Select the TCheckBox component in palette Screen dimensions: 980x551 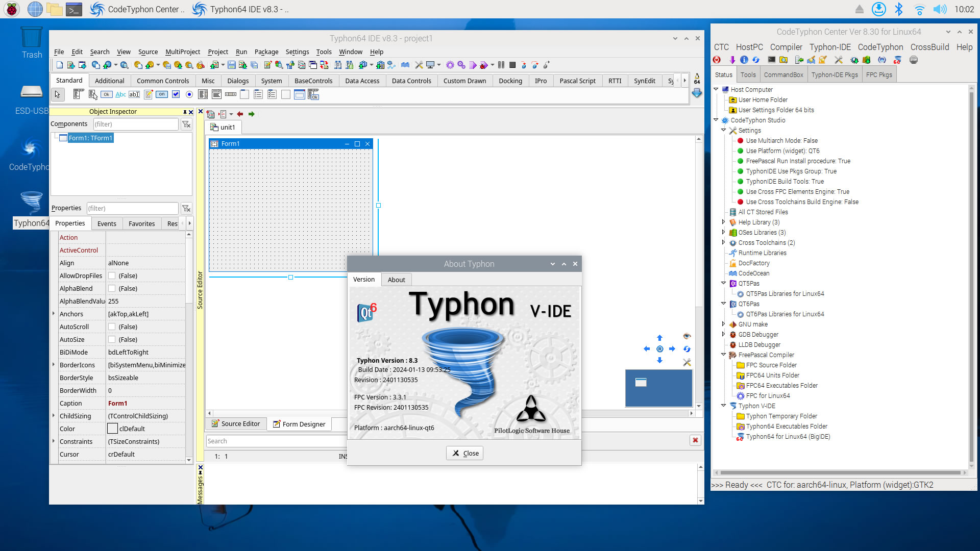click(x=176, y=94)
